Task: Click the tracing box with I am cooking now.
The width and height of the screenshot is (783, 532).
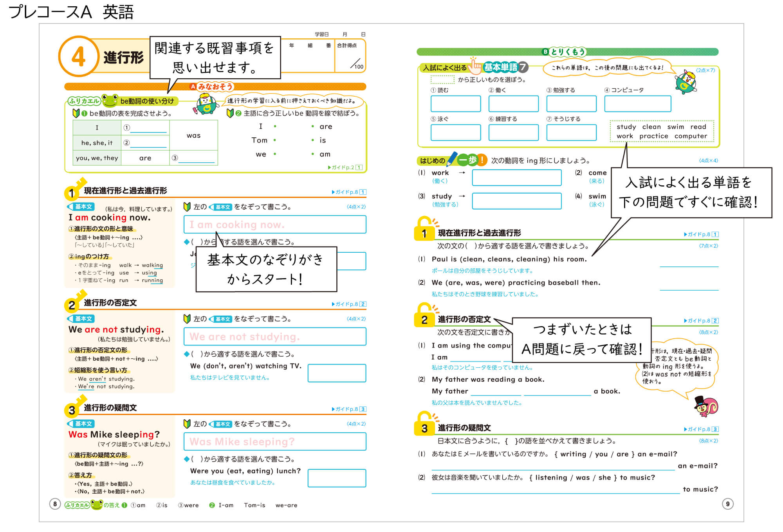Action: (275, 225)
